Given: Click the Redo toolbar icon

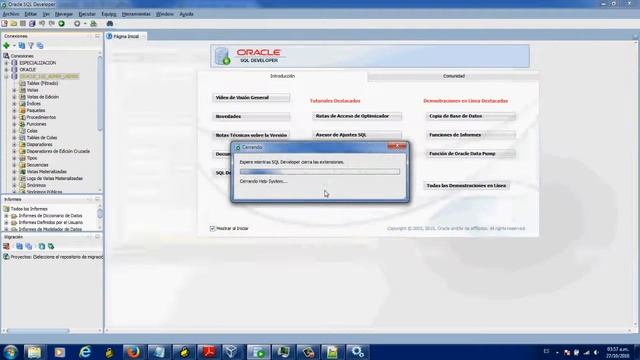Looking at the screenshot, I should point(52,24).
